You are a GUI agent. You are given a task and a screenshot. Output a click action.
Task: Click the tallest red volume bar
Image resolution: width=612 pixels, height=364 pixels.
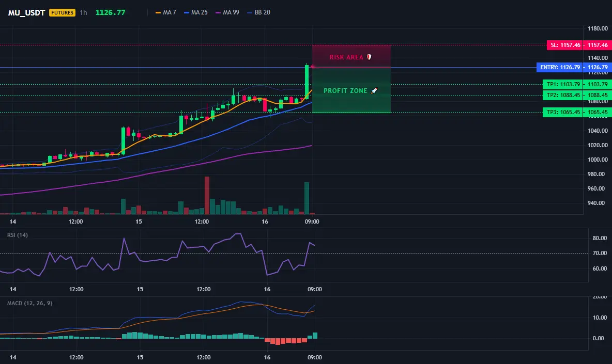[x=207, y=196]
